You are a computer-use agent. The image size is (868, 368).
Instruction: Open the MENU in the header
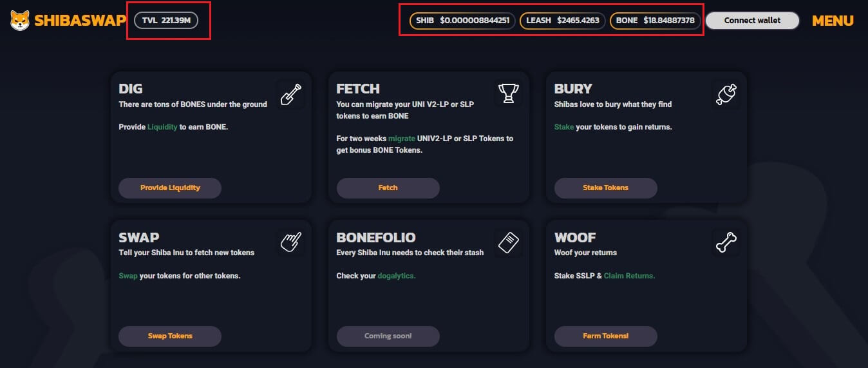833,21
